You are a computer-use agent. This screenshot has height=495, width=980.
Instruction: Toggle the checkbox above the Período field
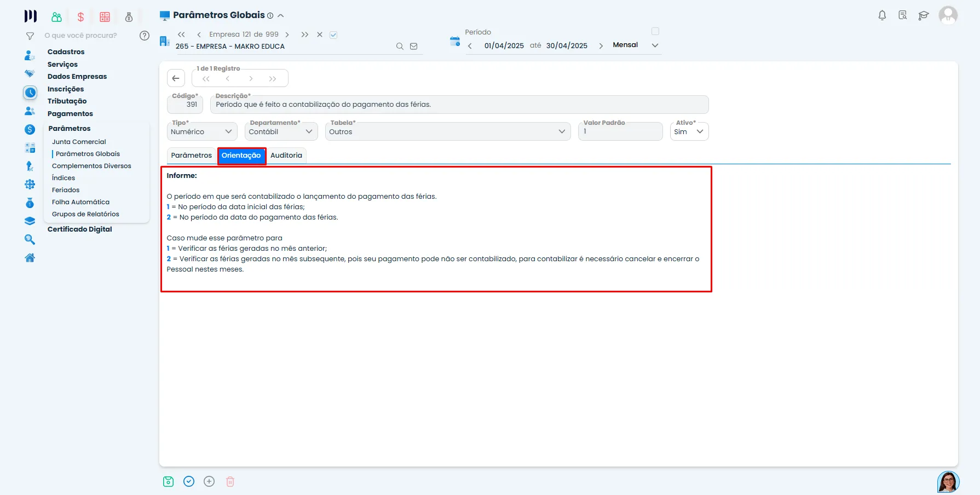point(655,31)
